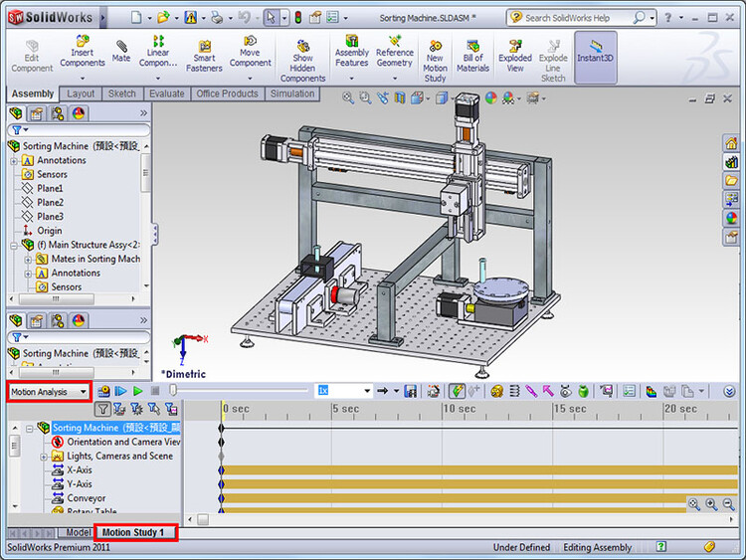Switch to the Evaluate tab
The image size is (746, 560).
click(166, 93)
